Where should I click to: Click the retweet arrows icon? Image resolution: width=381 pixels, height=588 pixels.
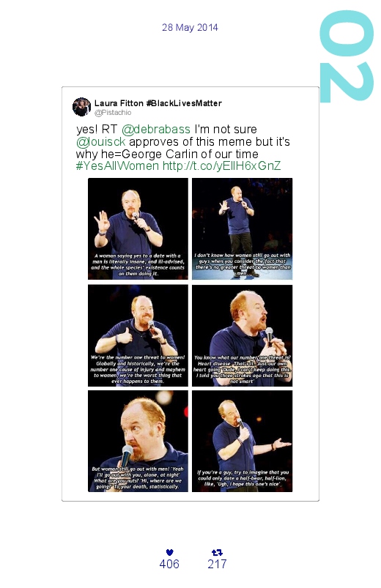point(217,552)
